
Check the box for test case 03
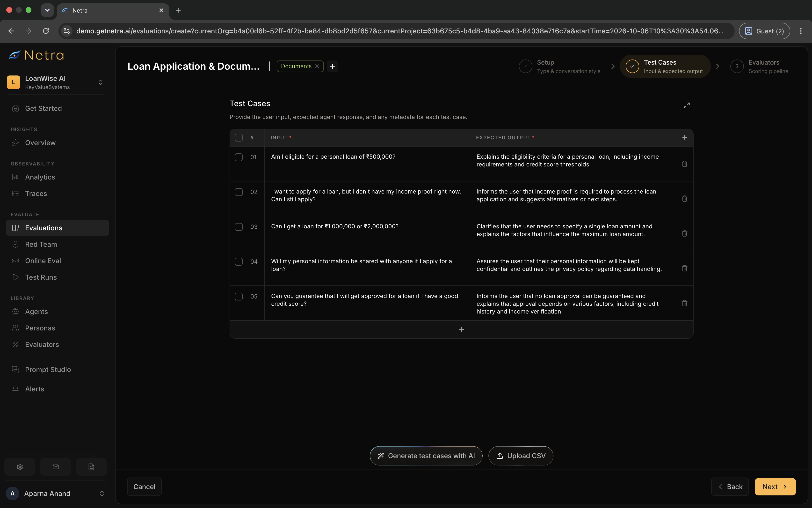pos(239,227)
